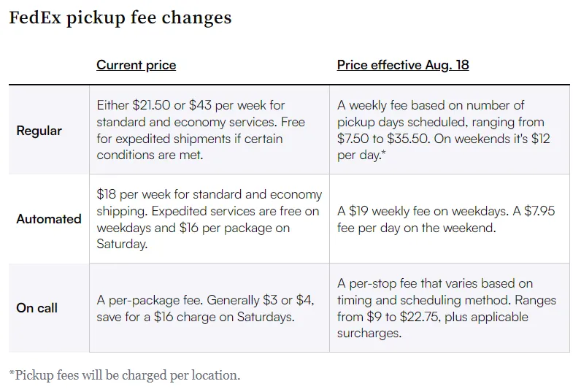
Task: Select the 'On call' row label
Action: [x=36, y=308]
